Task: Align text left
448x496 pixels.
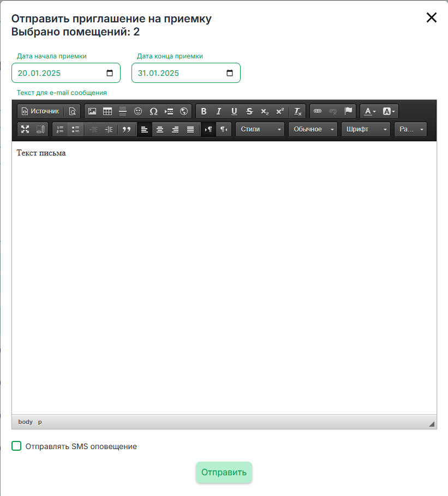Action: [x=145, y=129]
